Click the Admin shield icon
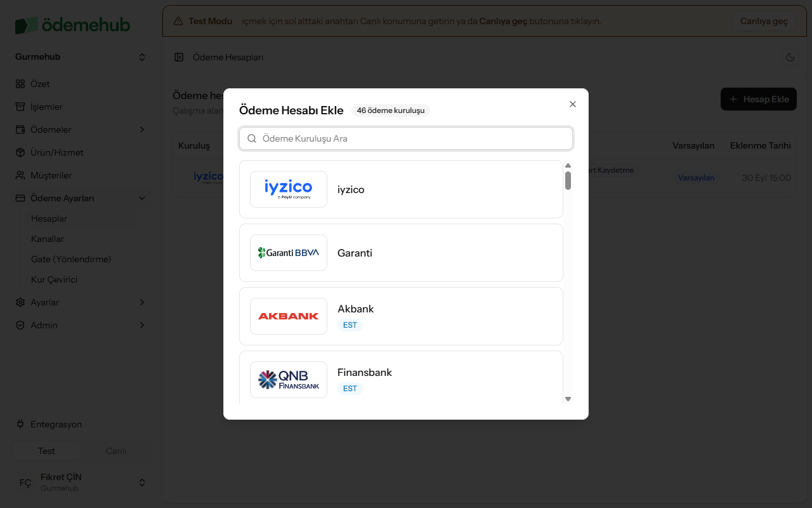The height and width of the screenshot is (508, 812). click(x=20, y=325)
